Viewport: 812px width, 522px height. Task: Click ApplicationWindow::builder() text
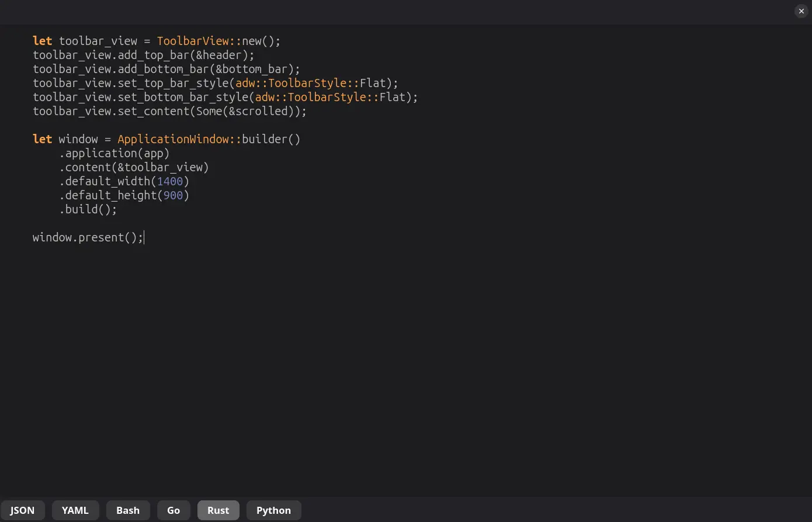pyautogui.click(x=209, y=139)
